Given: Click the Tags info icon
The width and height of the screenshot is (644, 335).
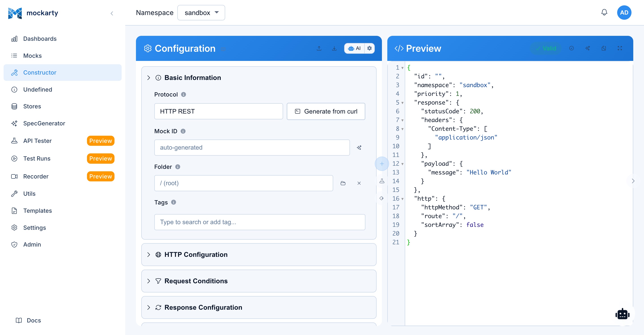Looking at the screenshot, I should 174,202.
